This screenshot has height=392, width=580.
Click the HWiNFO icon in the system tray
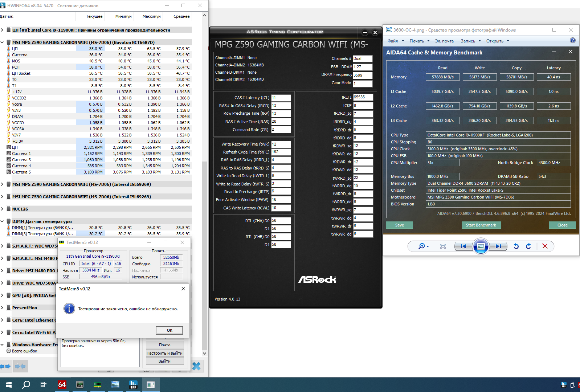(564, 385)
